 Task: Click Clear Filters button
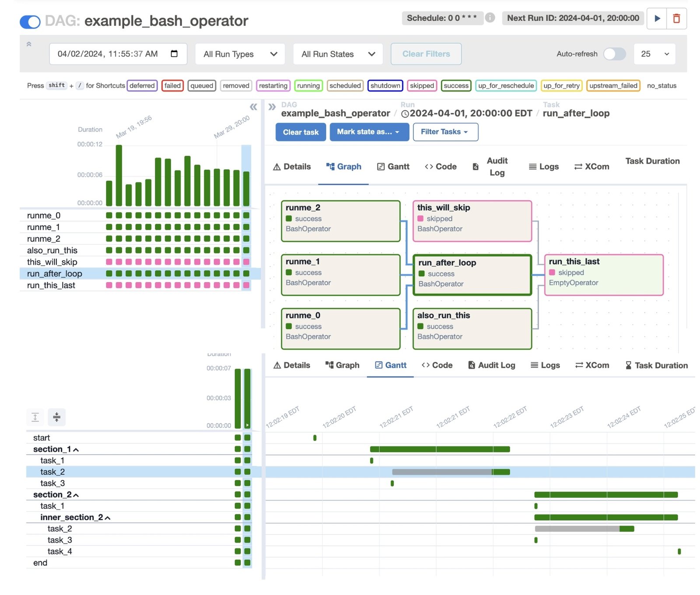(426, 54)
